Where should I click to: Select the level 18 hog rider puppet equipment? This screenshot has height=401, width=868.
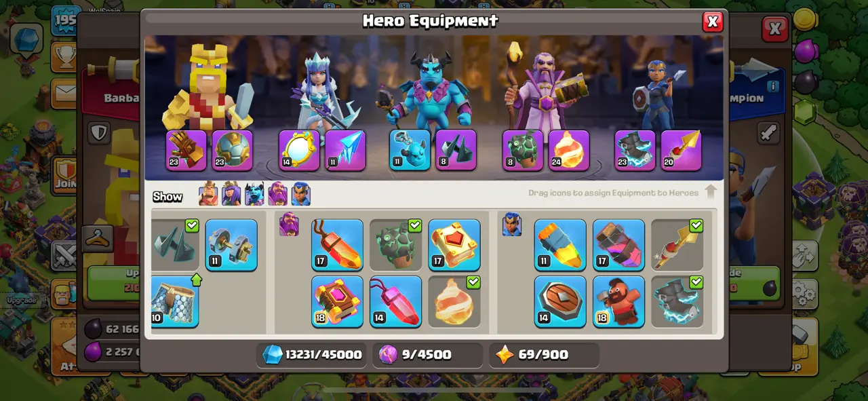point(618,301)
